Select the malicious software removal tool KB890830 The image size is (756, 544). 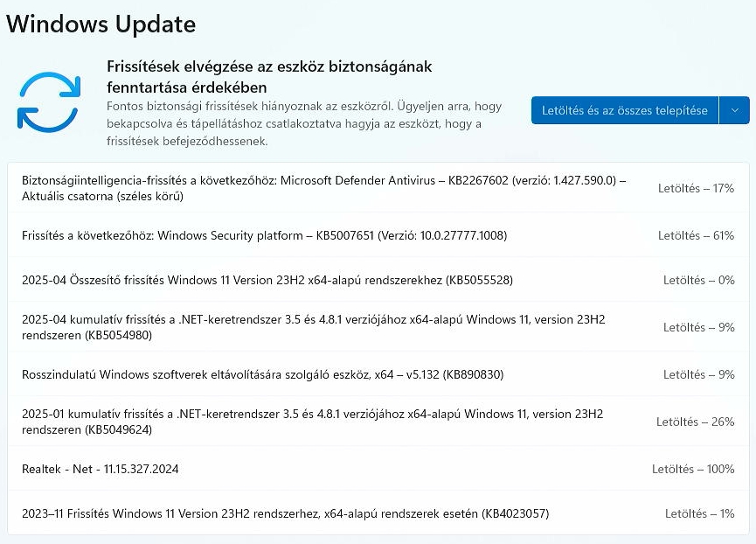[262, 374]
